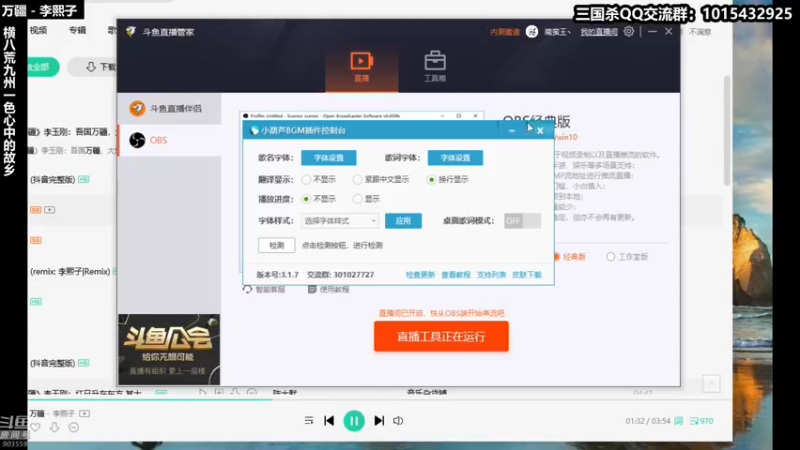800x450 pixels.
Task: Open the 查看教程 link
Action: tap(456, 274)
